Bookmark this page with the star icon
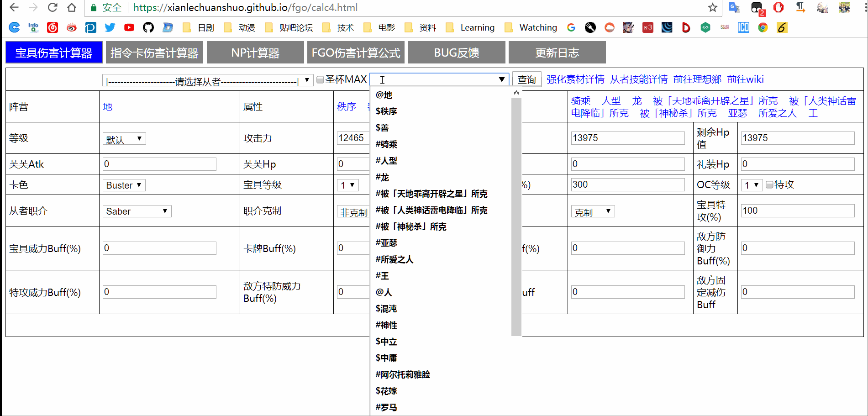The image size is (868, 416). (712, 8)
